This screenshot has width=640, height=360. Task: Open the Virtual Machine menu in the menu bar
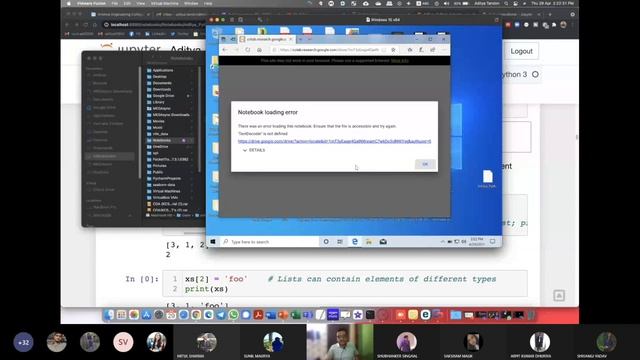tap(165, 3)
